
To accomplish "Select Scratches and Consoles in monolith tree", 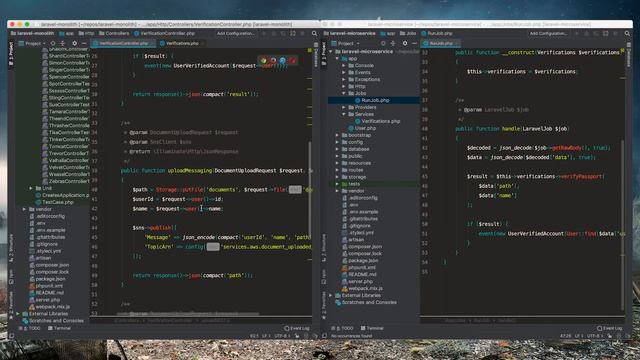I will point(53,321).
